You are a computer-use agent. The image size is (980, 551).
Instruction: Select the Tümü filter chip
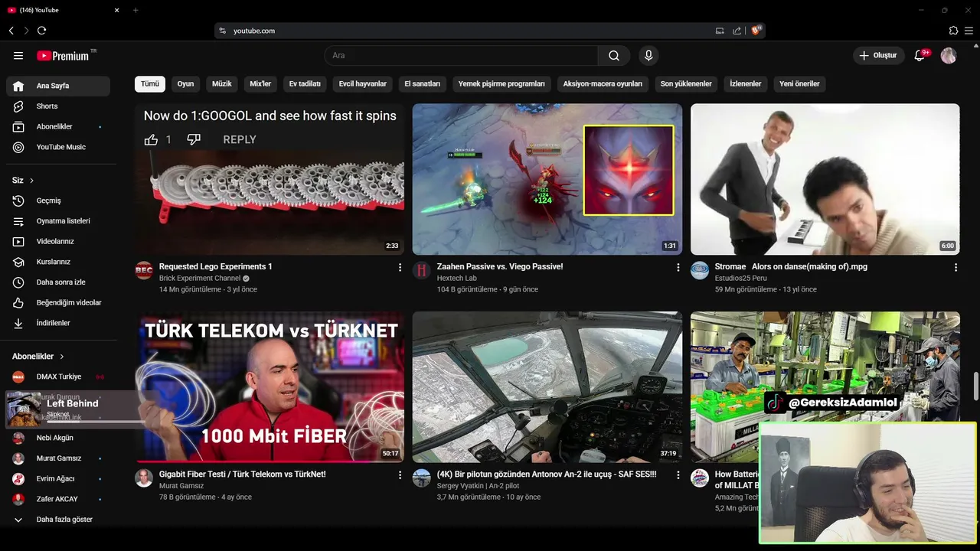pyautogui.click(x=150, y=84)
